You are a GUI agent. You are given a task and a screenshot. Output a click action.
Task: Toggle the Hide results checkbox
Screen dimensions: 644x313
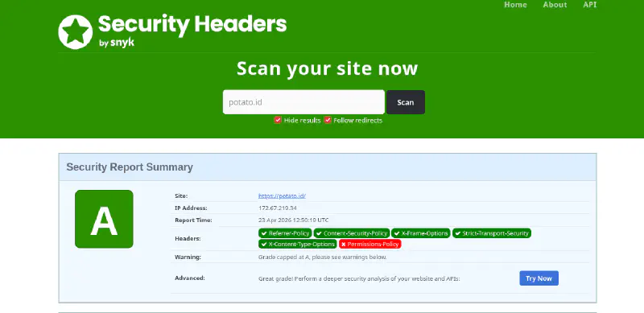[278, 121]
